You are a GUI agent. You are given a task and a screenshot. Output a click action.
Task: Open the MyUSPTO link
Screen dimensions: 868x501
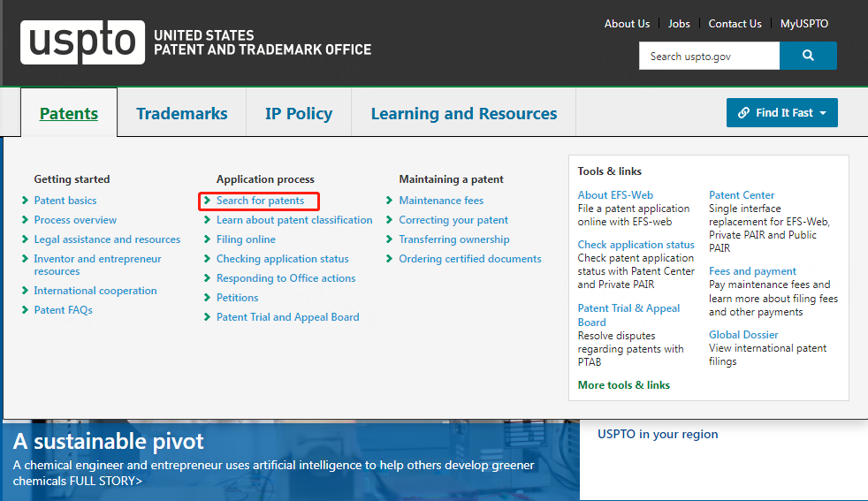click(x=803, y=24)
